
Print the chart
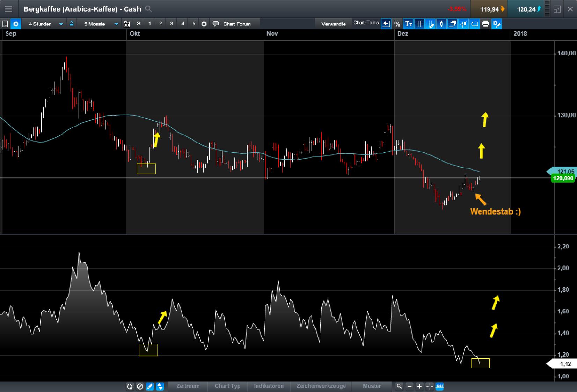pos(485,24)
